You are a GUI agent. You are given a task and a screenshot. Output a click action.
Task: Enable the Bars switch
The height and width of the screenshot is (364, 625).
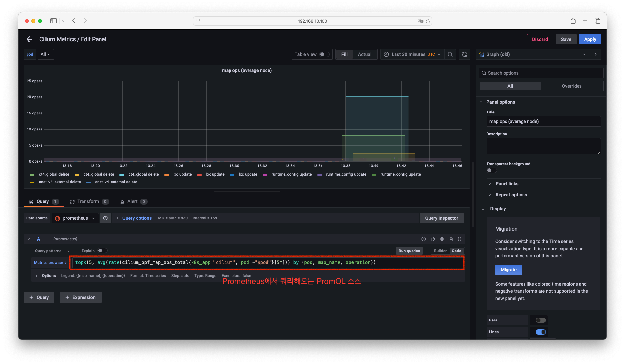pos(541,320)
